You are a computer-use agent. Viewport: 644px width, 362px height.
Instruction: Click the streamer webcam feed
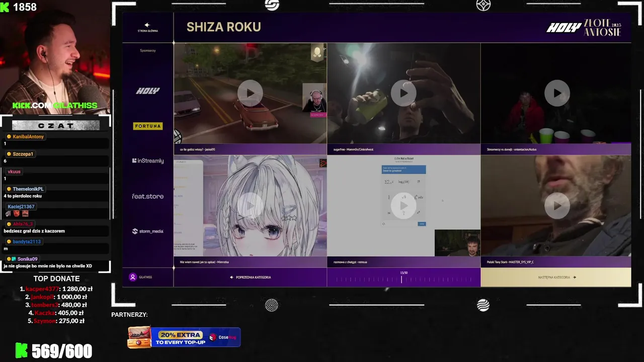tap(55, 57)
